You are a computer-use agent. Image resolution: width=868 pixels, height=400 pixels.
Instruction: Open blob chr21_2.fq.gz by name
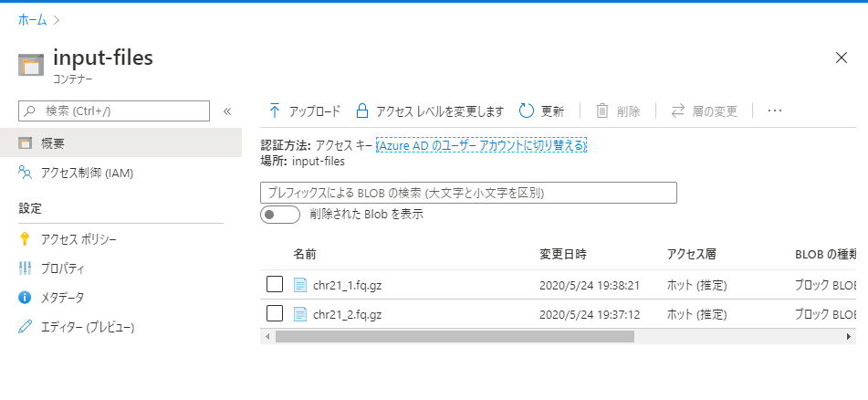(x=347, y=315)
